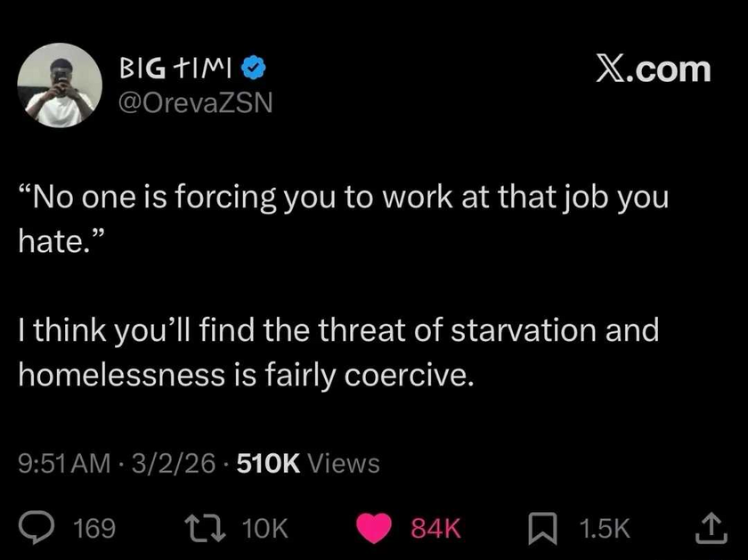Screen dimensions: 748x560
Task: Click the repost arrows icon
Action: [x=205, y=528]
